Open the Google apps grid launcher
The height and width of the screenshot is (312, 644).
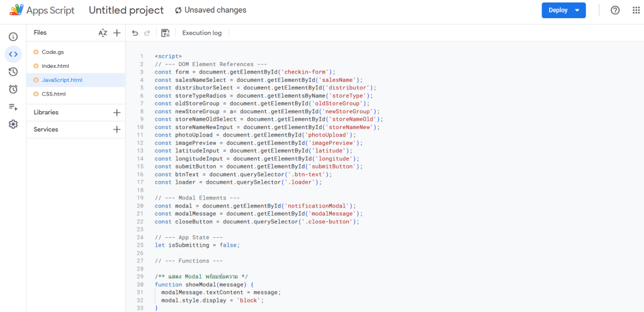coord(636,10)
